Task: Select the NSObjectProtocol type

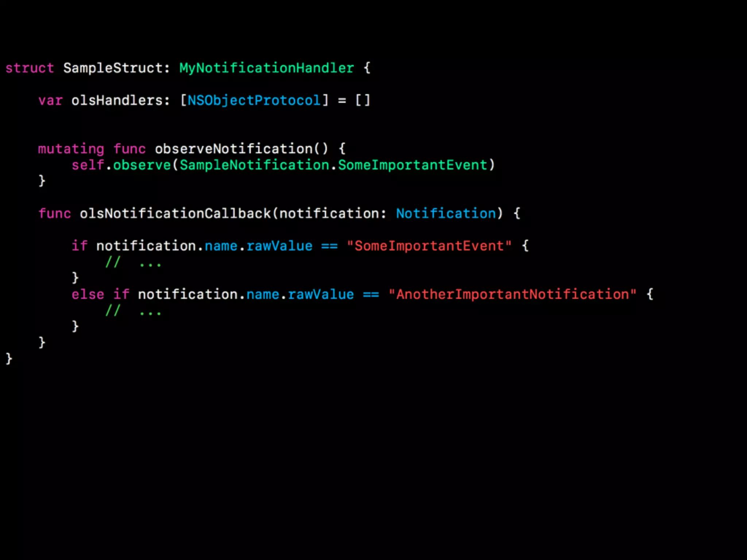Action: 254,101
